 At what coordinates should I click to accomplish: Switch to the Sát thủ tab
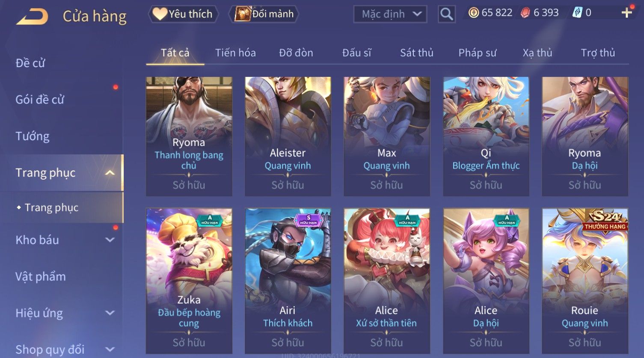[x=416, y=53]
